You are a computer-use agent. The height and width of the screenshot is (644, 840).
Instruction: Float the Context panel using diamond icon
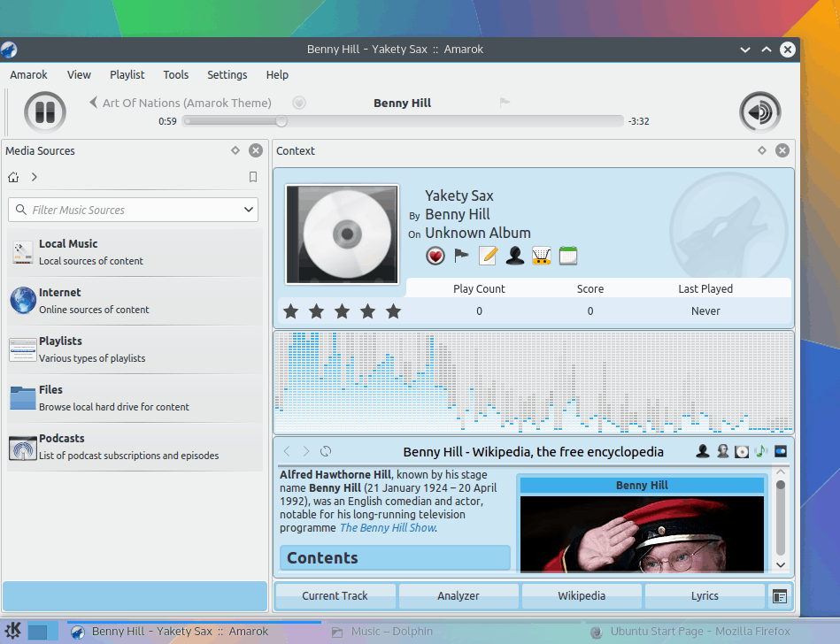(762, 150)
